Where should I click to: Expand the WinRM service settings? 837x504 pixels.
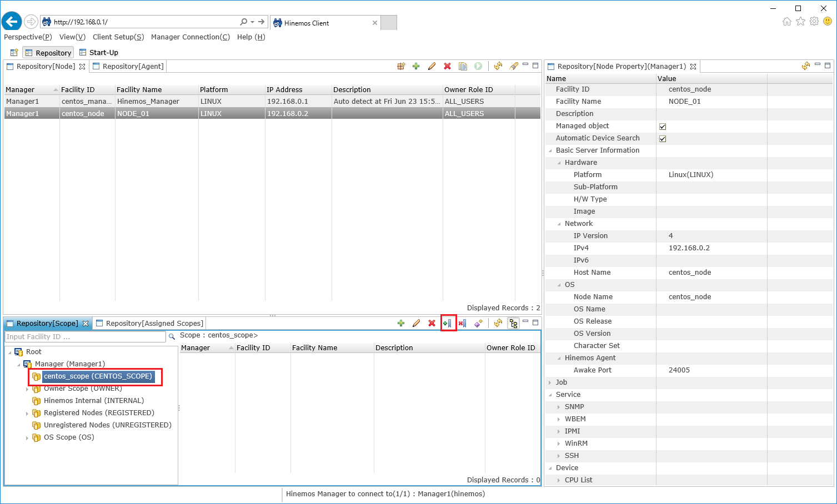pos(559,443)
